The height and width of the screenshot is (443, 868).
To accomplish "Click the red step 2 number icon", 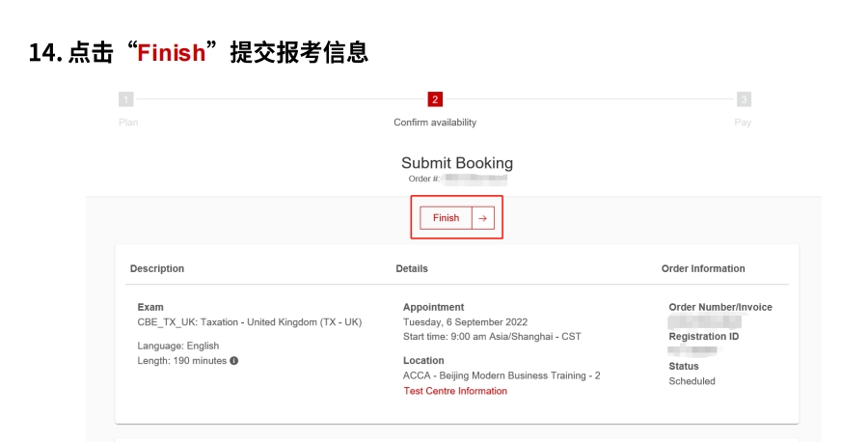I will pyautogui.click(x=435, y=99).
